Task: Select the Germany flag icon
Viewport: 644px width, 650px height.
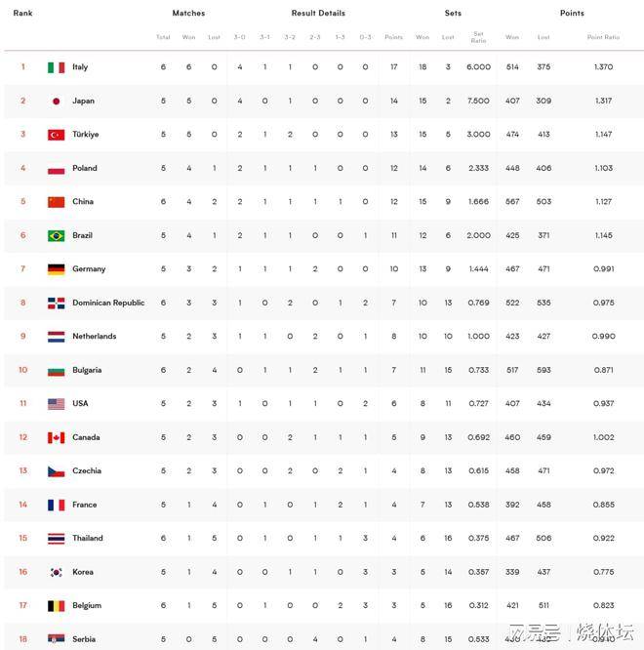Action: point(56,269)
